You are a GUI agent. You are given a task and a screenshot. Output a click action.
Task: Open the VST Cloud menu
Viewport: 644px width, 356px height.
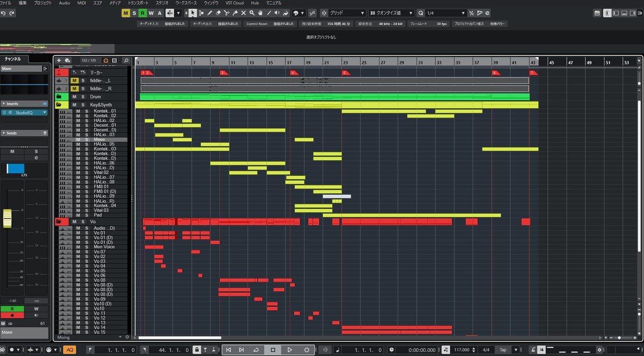pos(234,3)
